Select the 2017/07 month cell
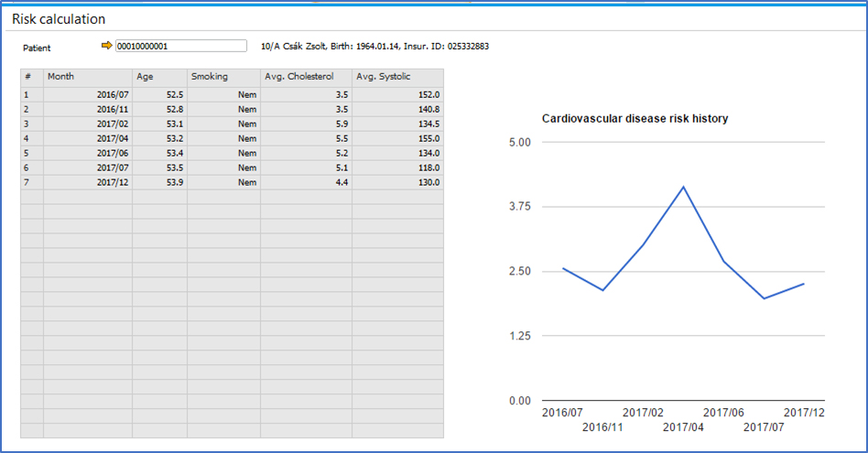 88,167
